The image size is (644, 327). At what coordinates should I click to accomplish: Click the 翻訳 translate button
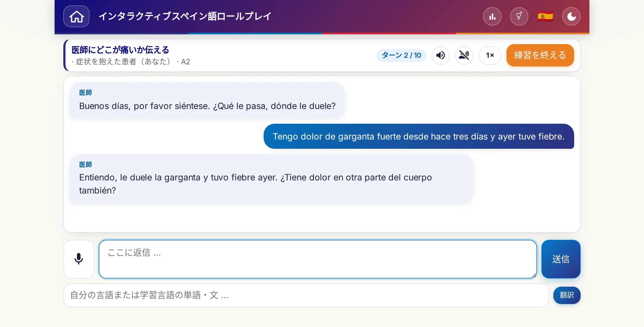click(x=567, y=295)
